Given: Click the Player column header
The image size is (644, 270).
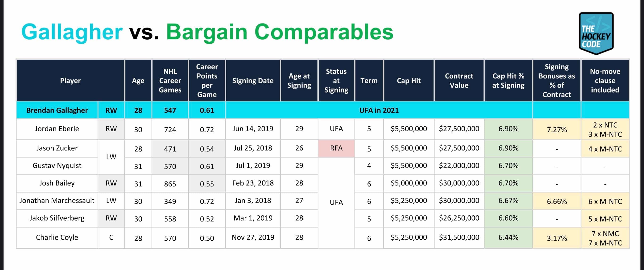Looking at the screenshot, I should (70, 81).
